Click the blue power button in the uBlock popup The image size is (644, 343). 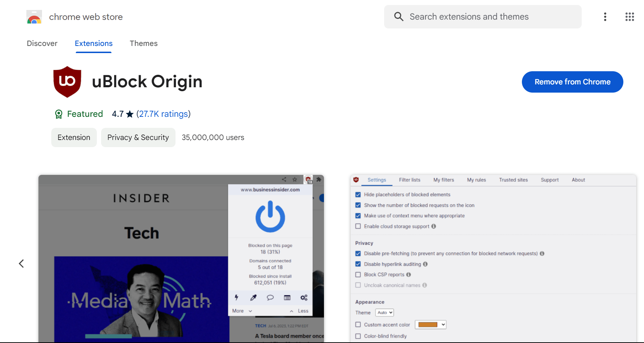coord(270,216)
